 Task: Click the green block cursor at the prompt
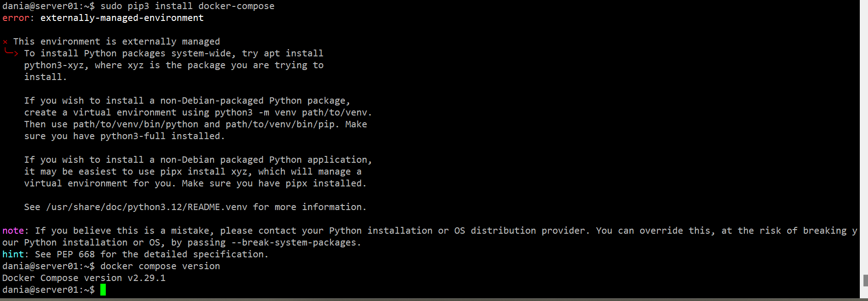tap(103, 290)
